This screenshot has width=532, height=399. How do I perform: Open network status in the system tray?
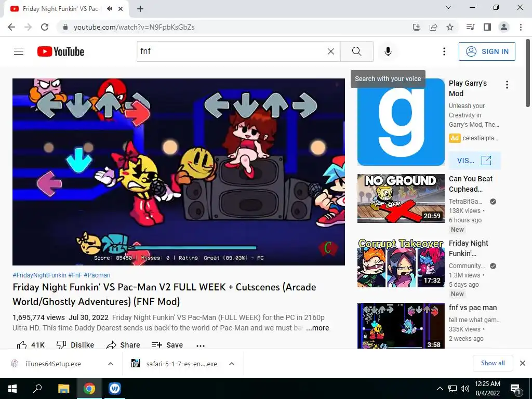click(x=453, y=389)
